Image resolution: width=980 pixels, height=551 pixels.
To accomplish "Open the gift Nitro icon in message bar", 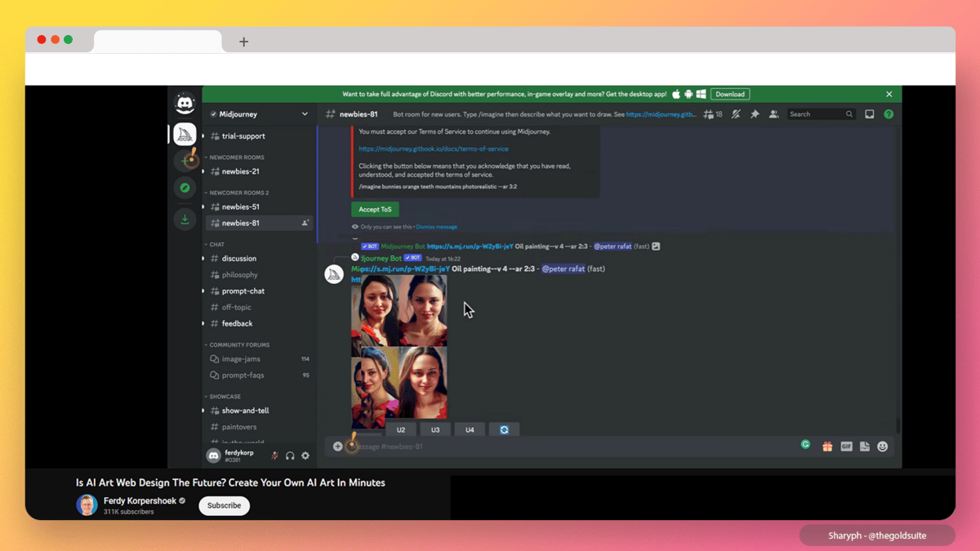I will (x=827, y=447).
